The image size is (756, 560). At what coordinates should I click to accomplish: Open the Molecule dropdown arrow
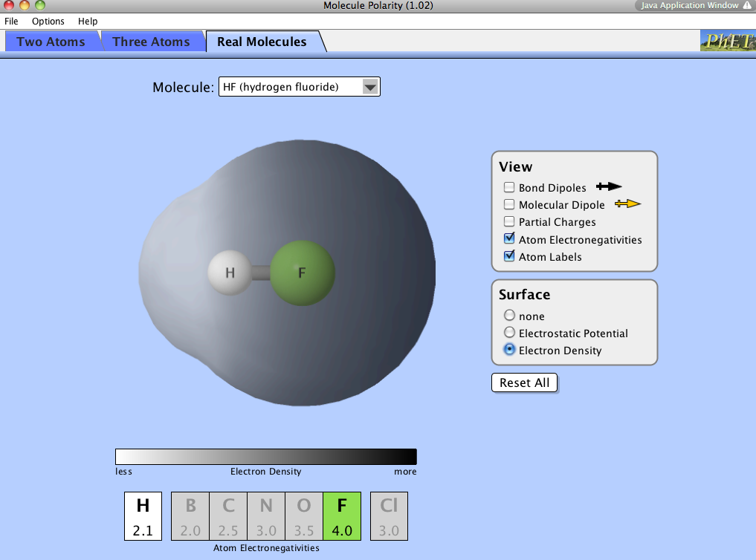pos(370,87)
